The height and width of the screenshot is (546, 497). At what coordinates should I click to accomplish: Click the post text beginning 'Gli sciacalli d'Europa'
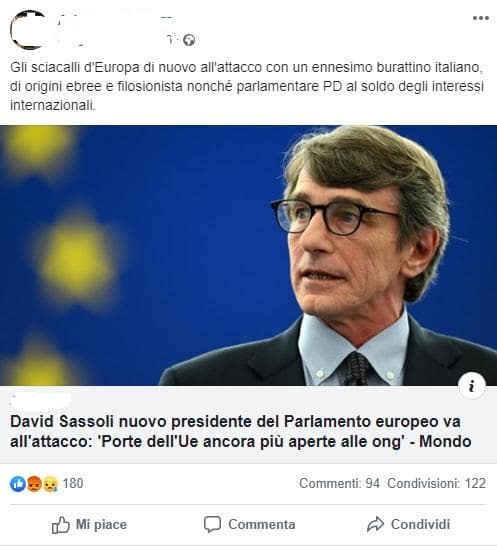coord(247,86)
